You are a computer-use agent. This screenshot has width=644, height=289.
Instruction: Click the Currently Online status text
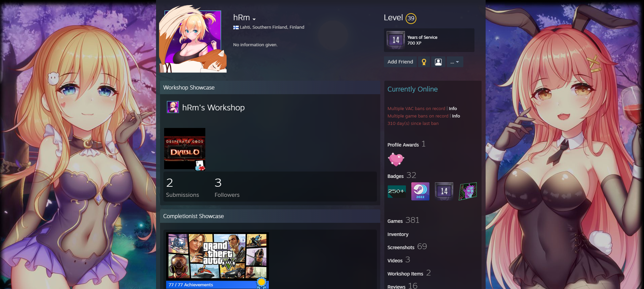412,89
